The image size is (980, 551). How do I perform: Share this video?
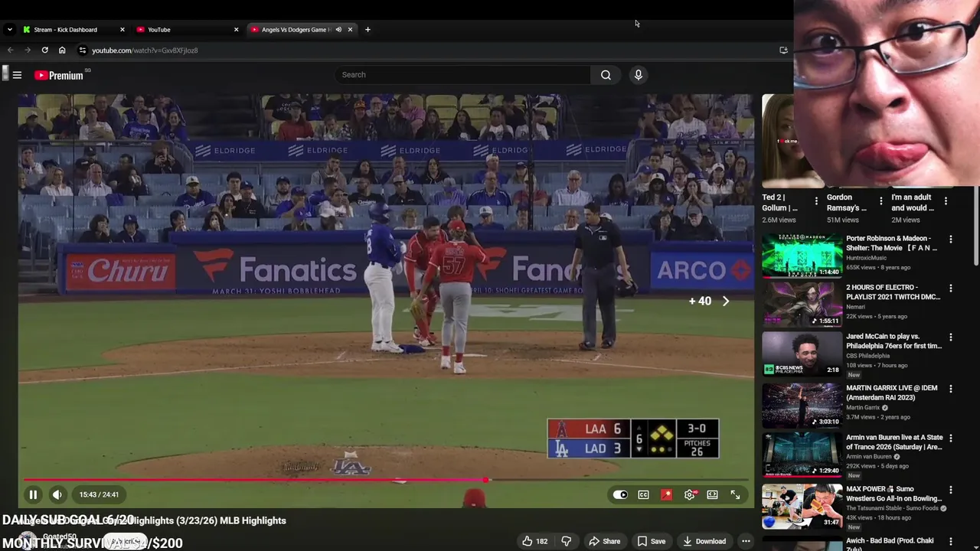pos(604,541)
